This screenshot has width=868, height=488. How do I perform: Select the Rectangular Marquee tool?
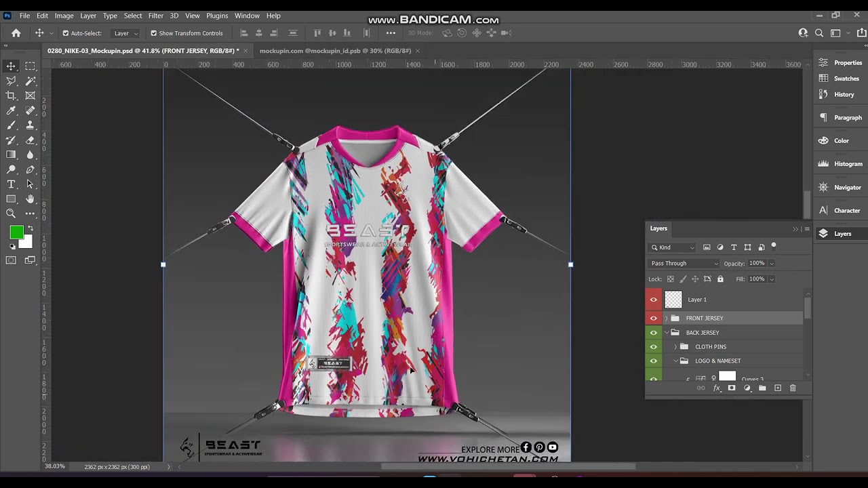point(31,66)
